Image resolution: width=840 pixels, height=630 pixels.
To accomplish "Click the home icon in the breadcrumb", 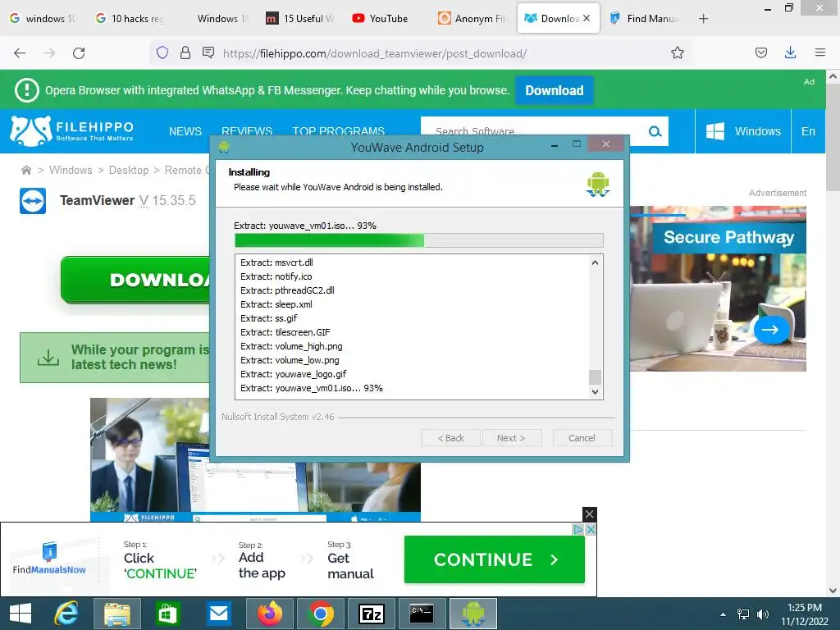I will [25, 171].
